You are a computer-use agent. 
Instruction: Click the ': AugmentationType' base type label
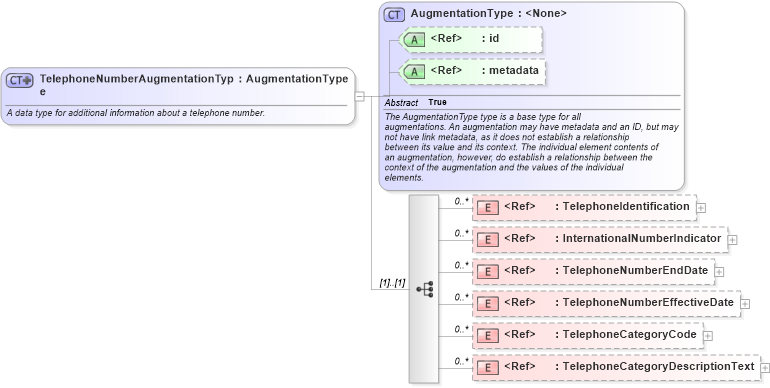[293, 79]
